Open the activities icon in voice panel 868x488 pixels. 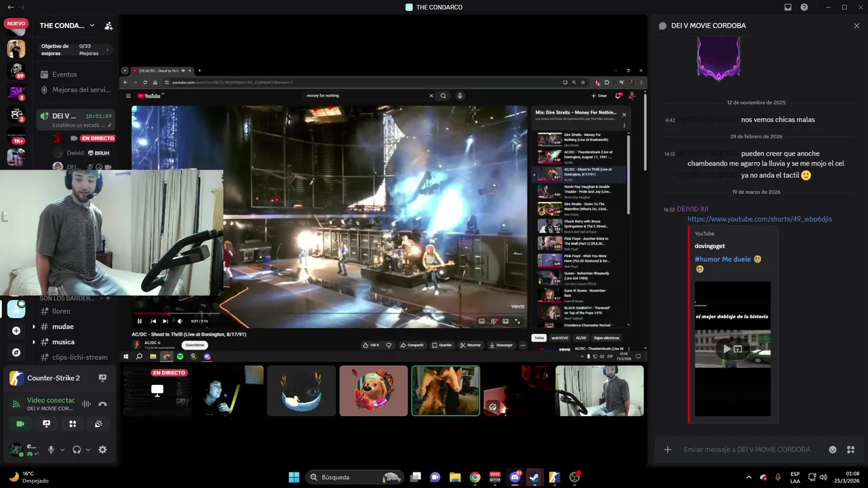[x=73, y=424]
